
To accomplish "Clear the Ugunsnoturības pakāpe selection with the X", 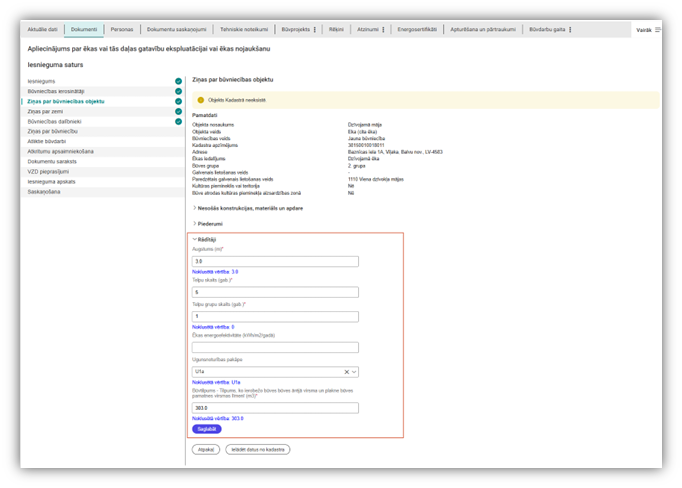I will tap(346, 371).
